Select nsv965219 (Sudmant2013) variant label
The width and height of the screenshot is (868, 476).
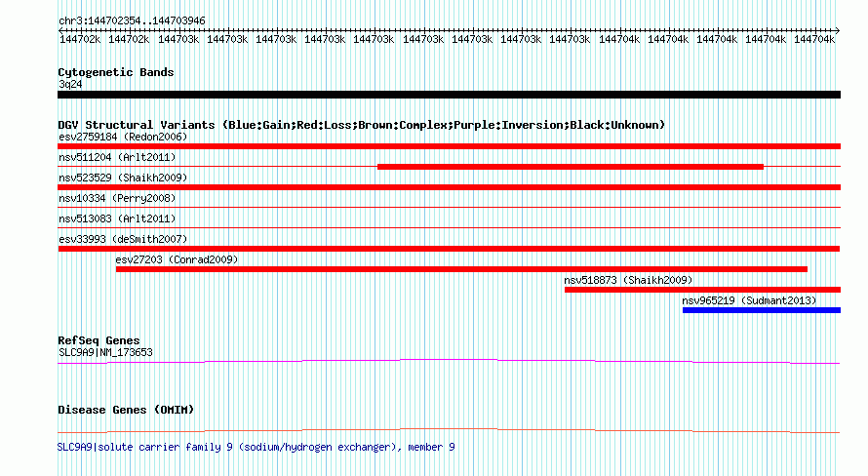tap(749, 300)
